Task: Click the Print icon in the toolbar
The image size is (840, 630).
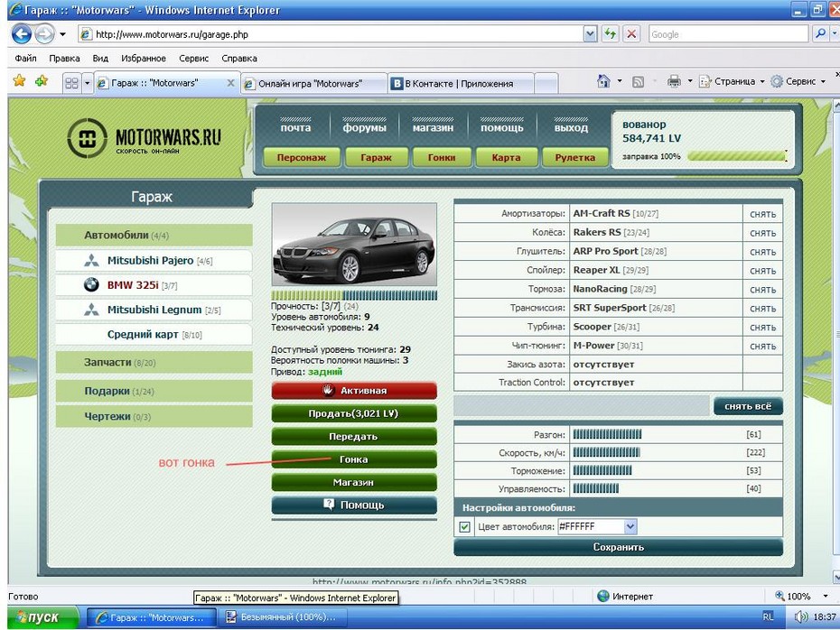Action: 674,81
